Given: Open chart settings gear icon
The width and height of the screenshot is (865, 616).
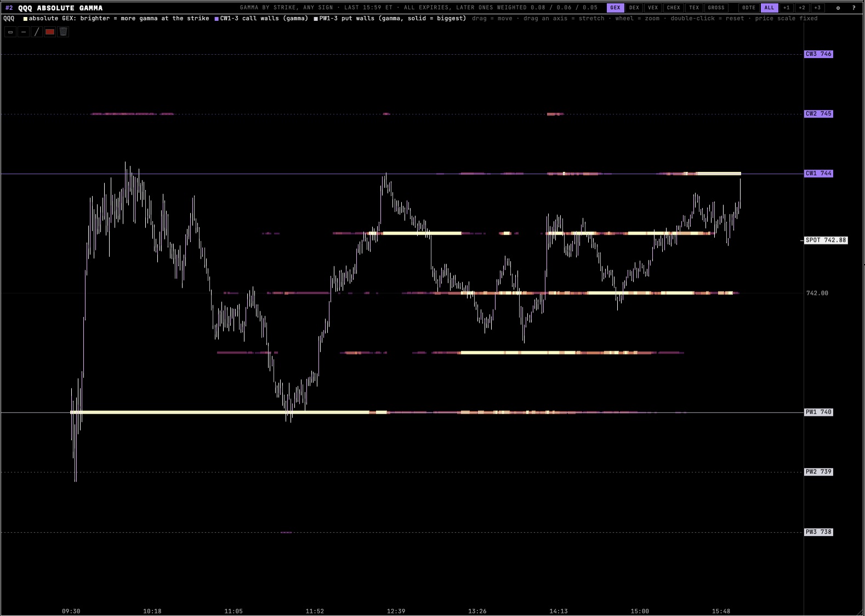Looking at the screenshot, I should pos(838,8).
